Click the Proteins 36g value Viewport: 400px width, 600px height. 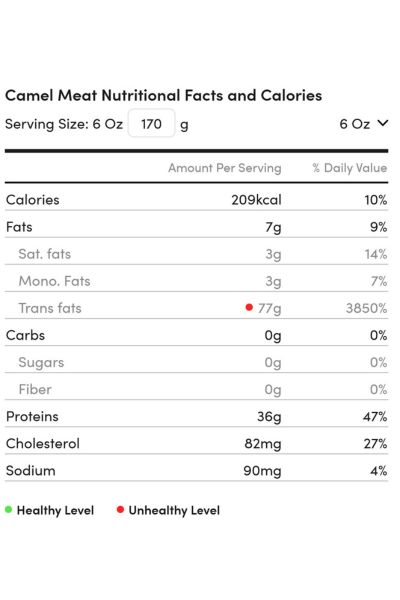click(269, 417)
